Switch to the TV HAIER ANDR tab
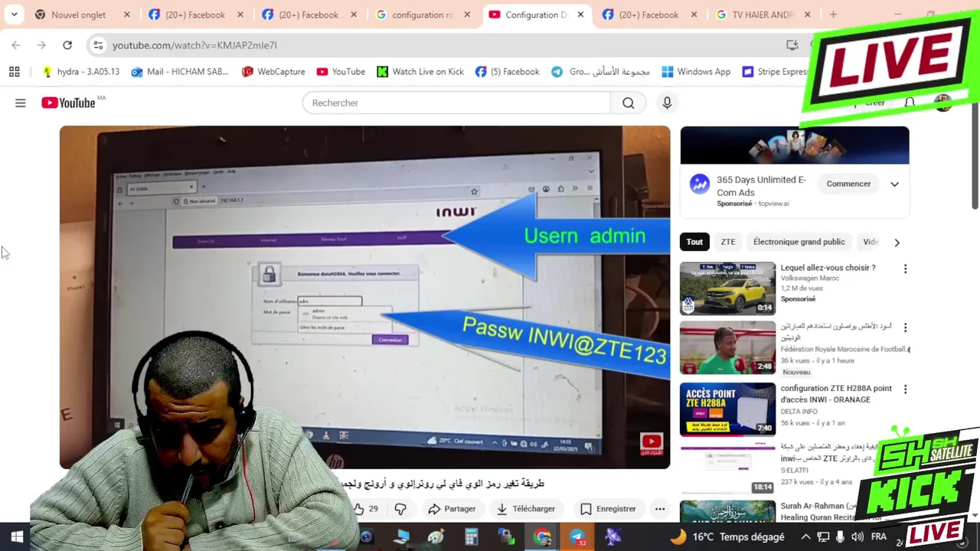980x551 pixels. click(x=763, y=15)
